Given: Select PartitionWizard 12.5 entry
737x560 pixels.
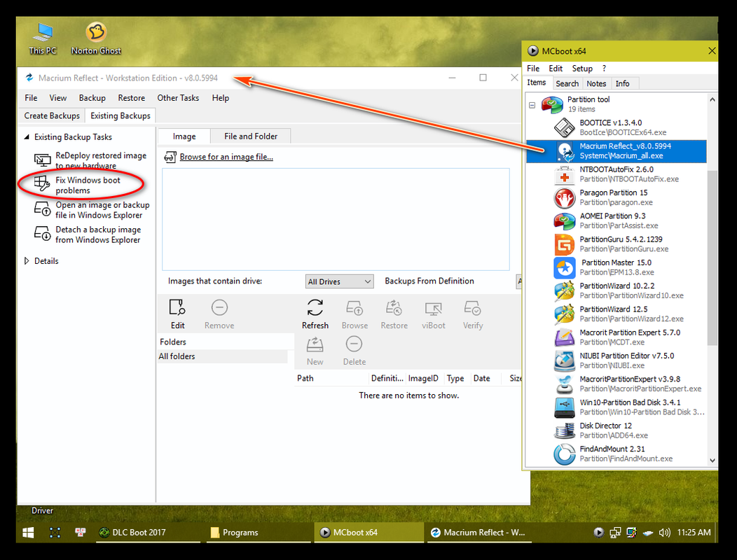Looking at the screenshot, I should pos(617,314).
